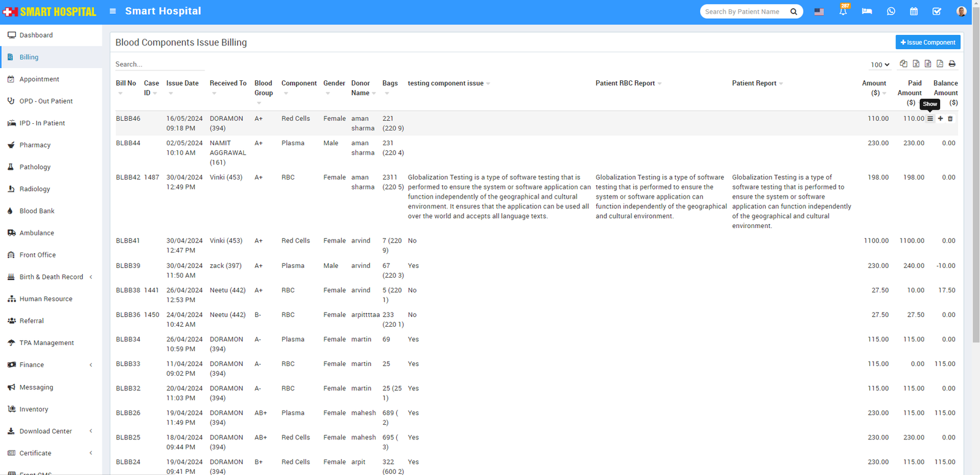Print the billing table
The height and width of the screenshot is (475, 980).
pos(952,64)
